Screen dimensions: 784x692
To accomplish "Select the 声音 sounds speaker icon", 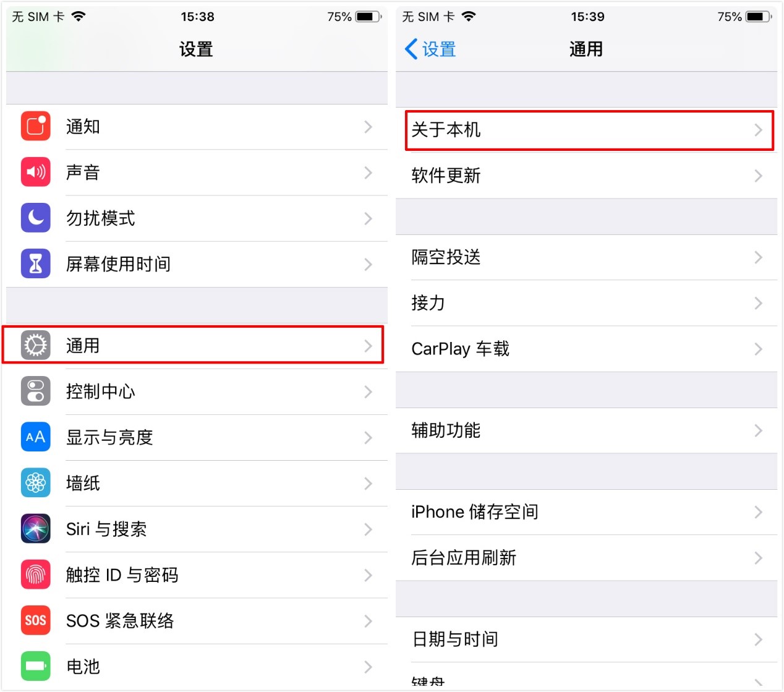I will (x=35, y=172).
